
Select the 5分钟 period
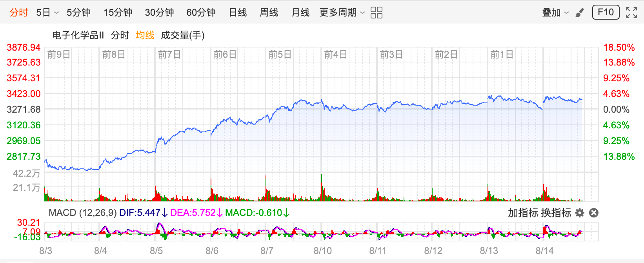(x=78, y=13)
